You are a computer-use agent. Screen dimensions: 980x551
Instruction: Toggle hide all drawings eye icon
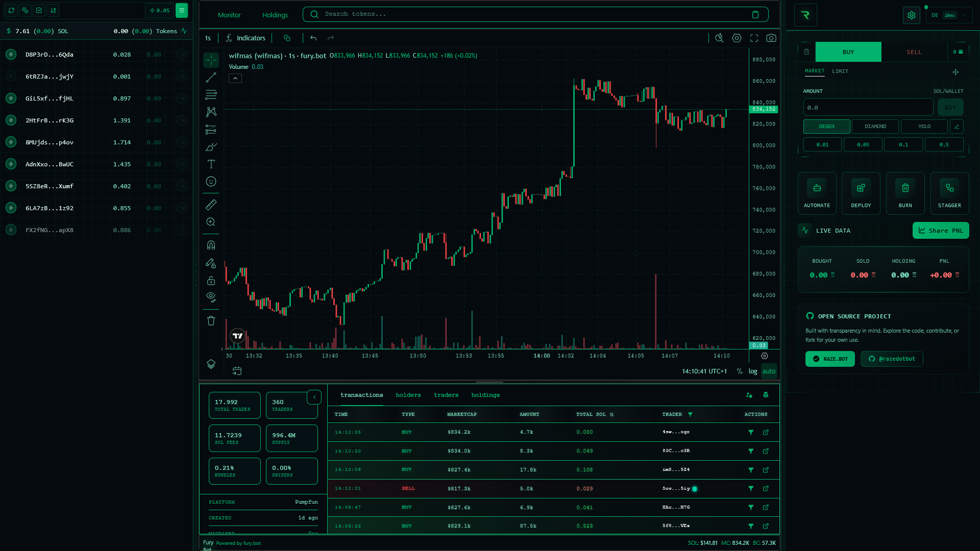click(211, 296)
